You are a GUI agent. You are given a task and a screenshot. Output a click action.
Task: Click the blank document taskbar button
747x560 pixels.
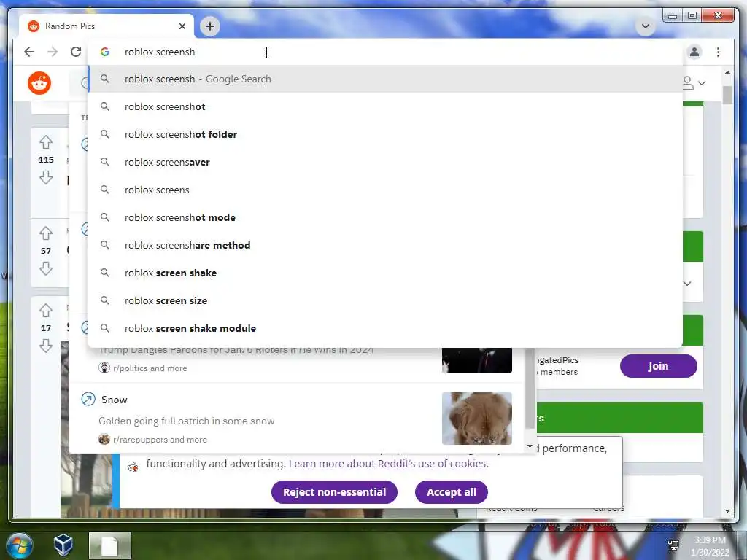pos(109,545)
